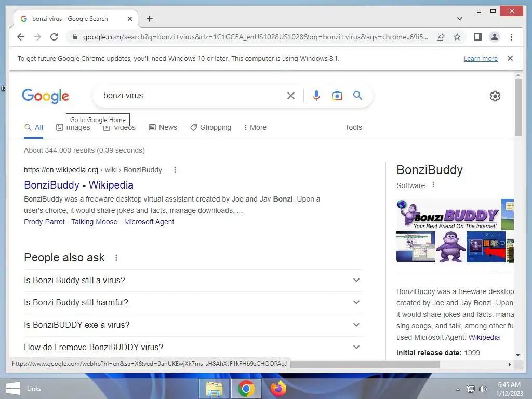Open the Windows Start button

pos(12,389)
